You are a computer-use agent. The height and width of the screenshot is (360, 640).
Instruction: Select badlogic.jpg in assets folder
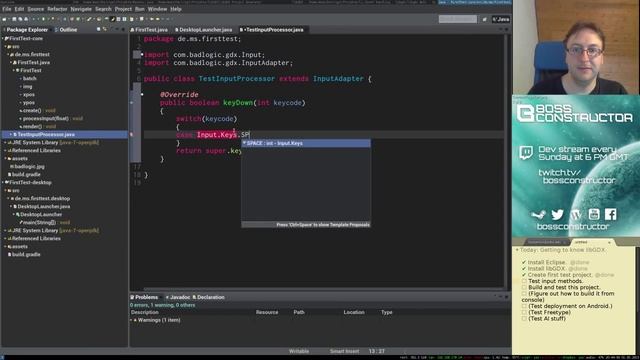pyautogui.click(x=27, y=167)
